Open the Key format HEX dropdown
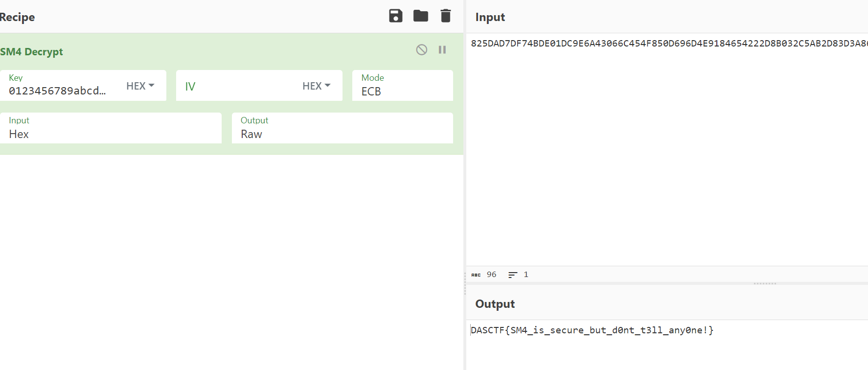This screenshot has width=868, height=370. tap(140, 86)
